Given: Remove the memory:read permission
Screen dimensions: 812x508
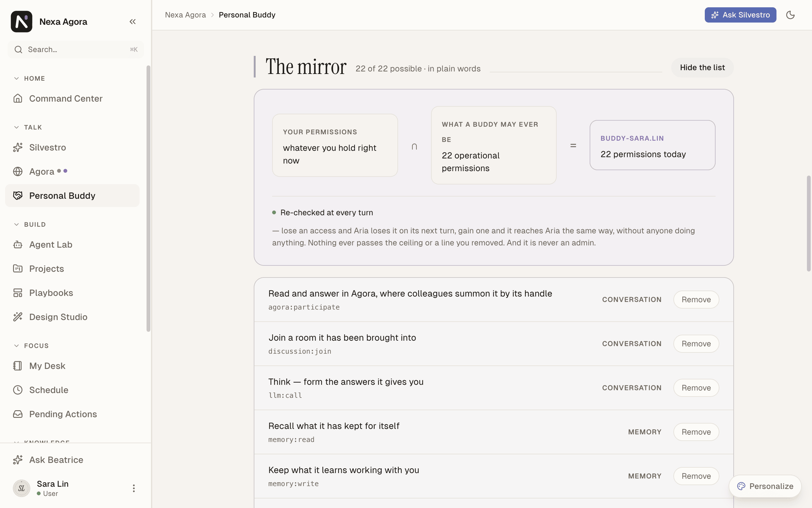Looking at the screenshot, I should coord(696,432).
